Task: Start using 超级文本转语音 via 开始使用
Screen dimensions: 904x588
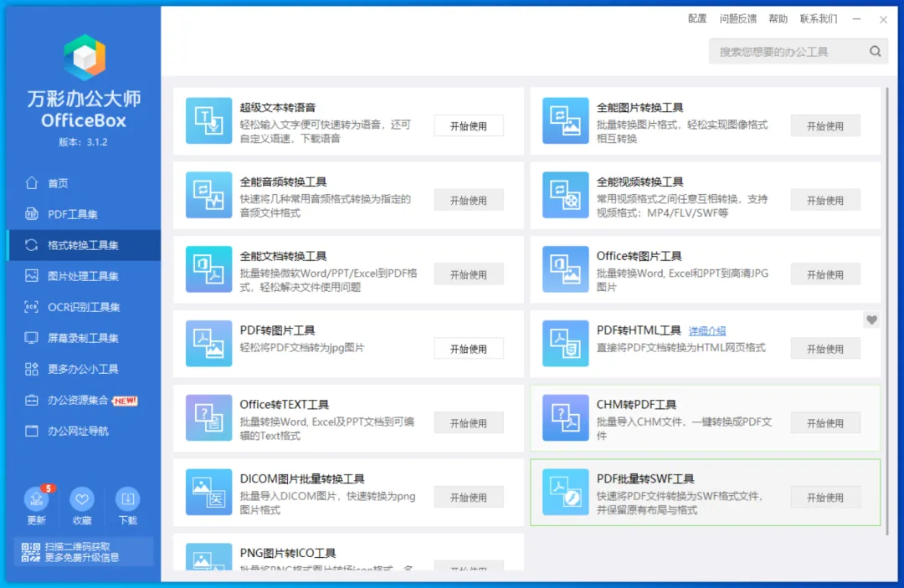Action: tap(468, 126)
